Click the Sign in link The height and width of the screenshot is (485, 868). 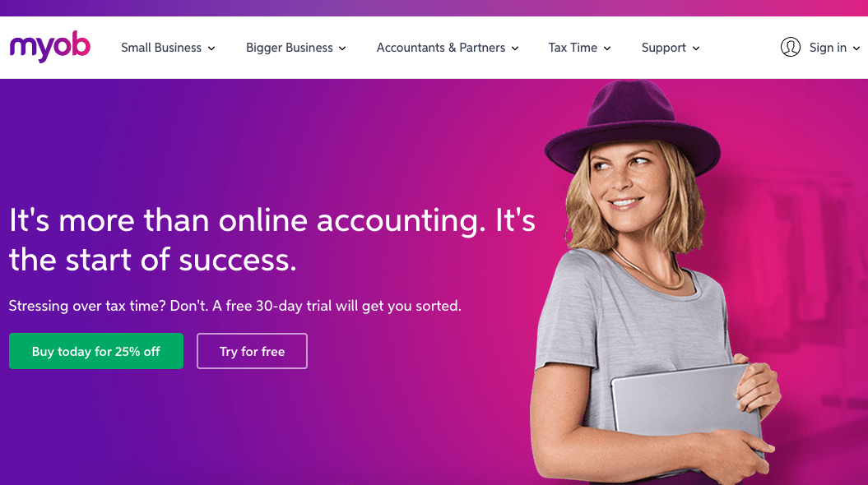pyautogui.click(x=828, y=48)
